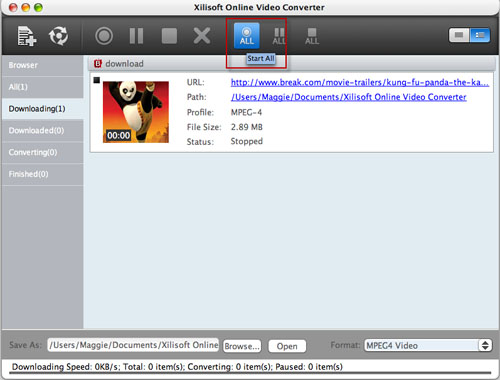This screenshot has height=380, width=500.
Task: Click the Start download round button
Action: [x=104, y=36]
